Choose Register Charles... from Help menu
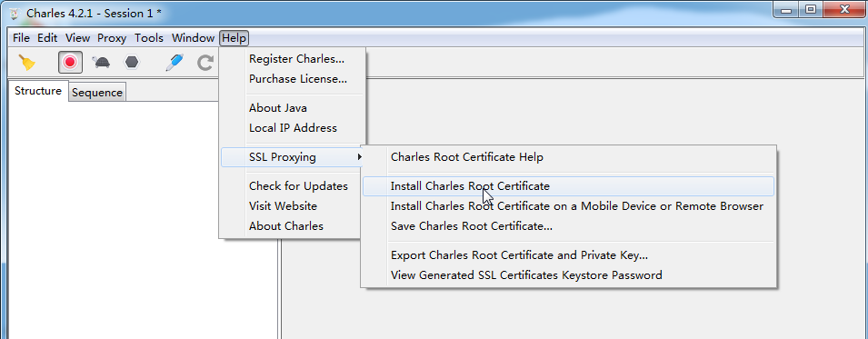Screen dimensions: 868x339 [x=293, y=59]
